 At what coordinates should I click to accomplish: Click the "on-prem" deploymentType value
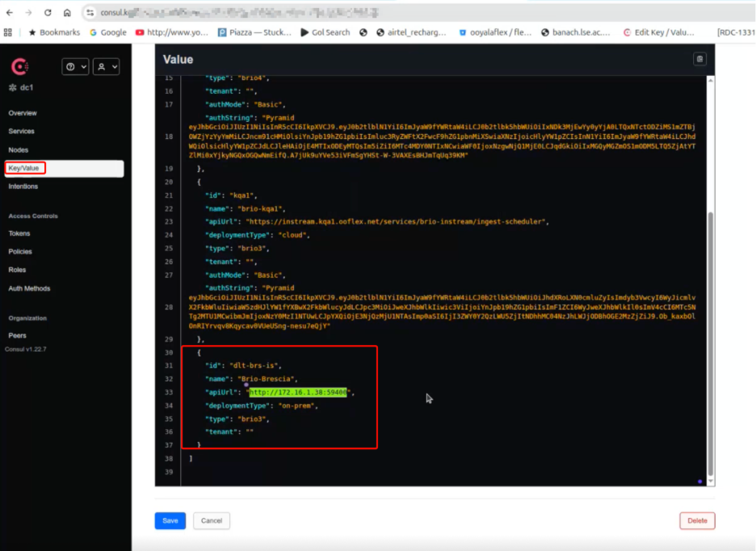(x=297, y=406)
